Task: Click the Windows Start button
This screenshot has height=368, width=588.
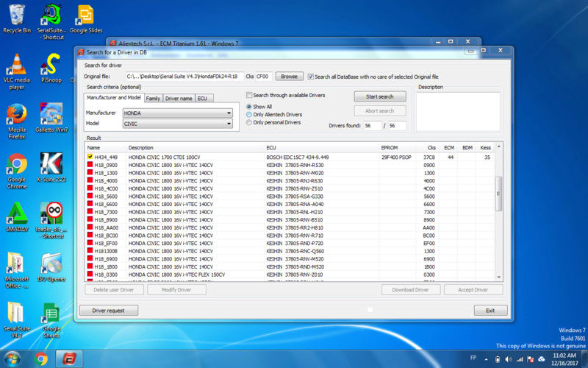Action: coord(12,359)
